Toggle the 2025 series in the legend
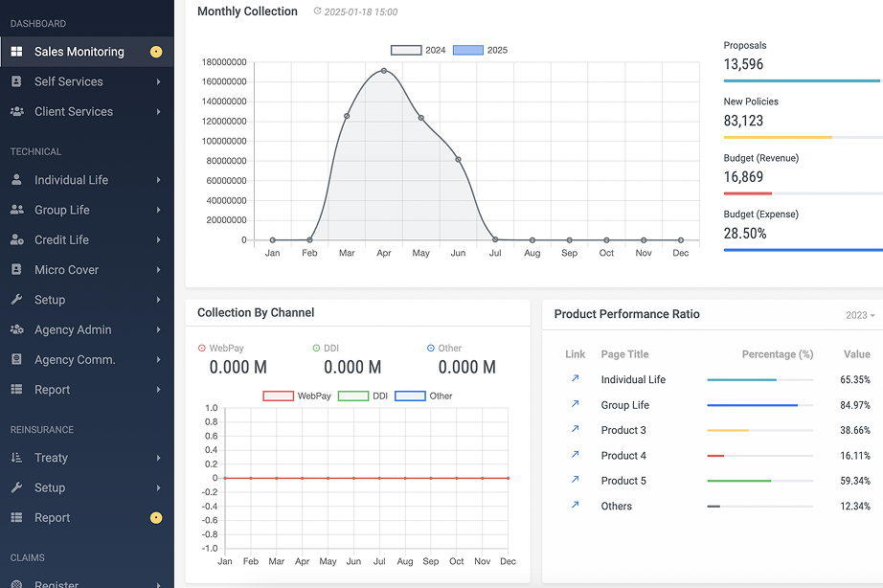This screenshot has width=883, height=588. [467, 50]
